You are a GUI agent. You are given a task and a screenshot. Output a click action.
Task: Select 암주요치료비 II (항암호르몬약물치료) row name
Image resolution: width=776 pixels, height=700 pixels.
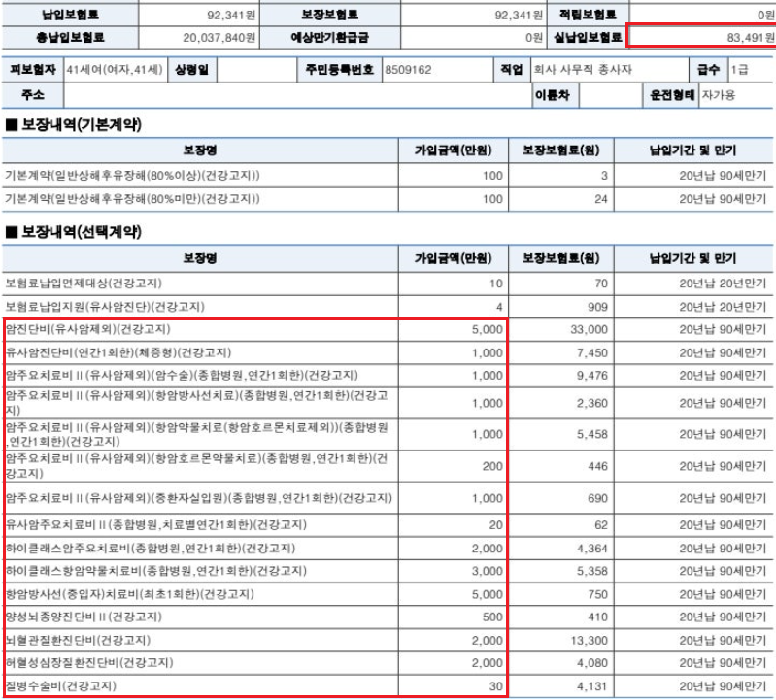pyautogui.click(x=197, y=465)
